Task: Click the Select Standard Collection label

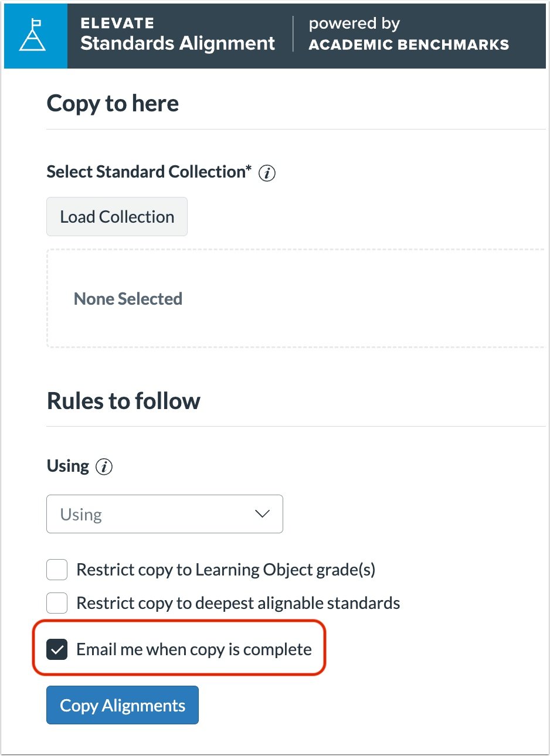Action: click(148, 172)
